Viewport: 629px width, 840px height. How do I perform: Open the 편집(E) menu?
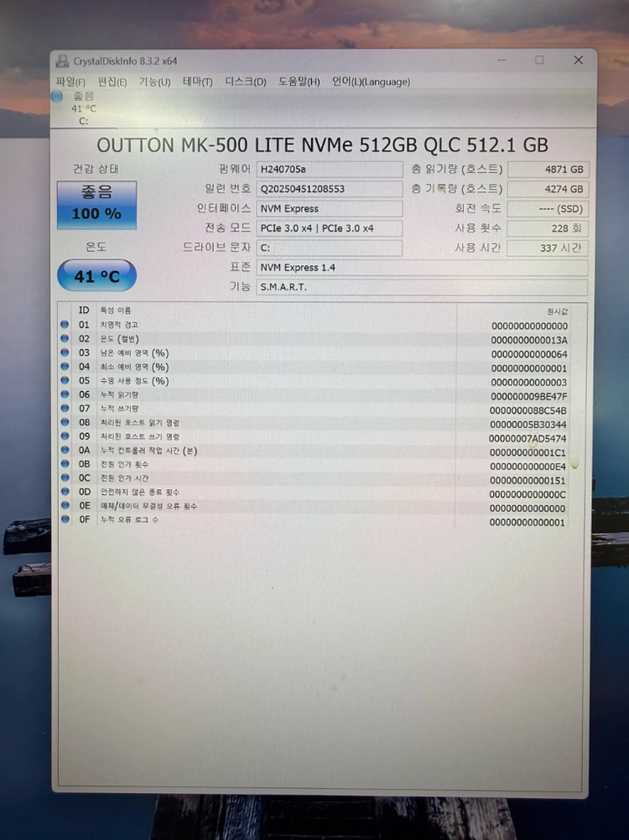[112, 82]
